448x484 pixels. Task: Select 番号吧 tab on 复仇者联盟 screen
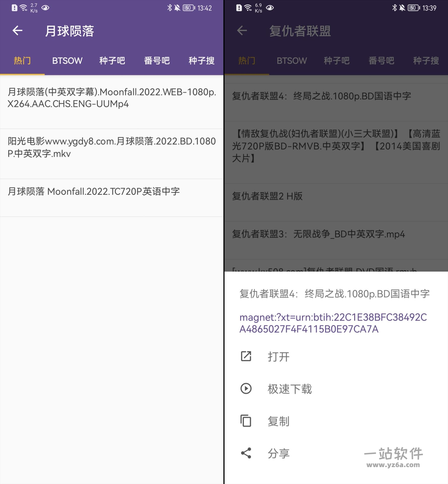point(381,61)
